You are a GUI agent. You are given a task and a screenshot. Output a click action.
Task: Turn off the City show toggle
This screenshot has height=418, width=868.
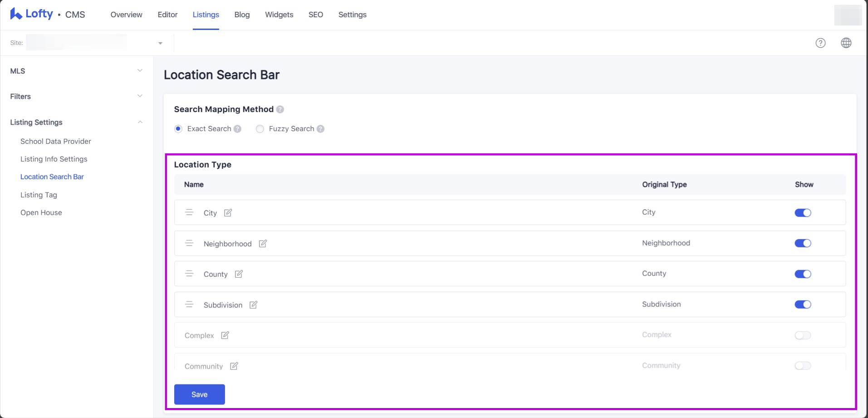pyautogui.click(x=803, y=213)
